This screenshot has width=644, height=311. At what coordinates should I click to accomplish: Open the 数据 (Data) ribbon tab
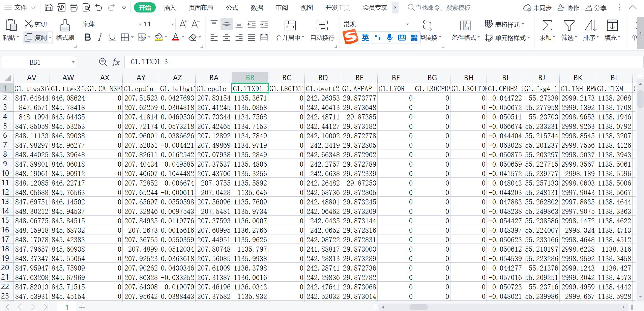click(x=257, y=7)
